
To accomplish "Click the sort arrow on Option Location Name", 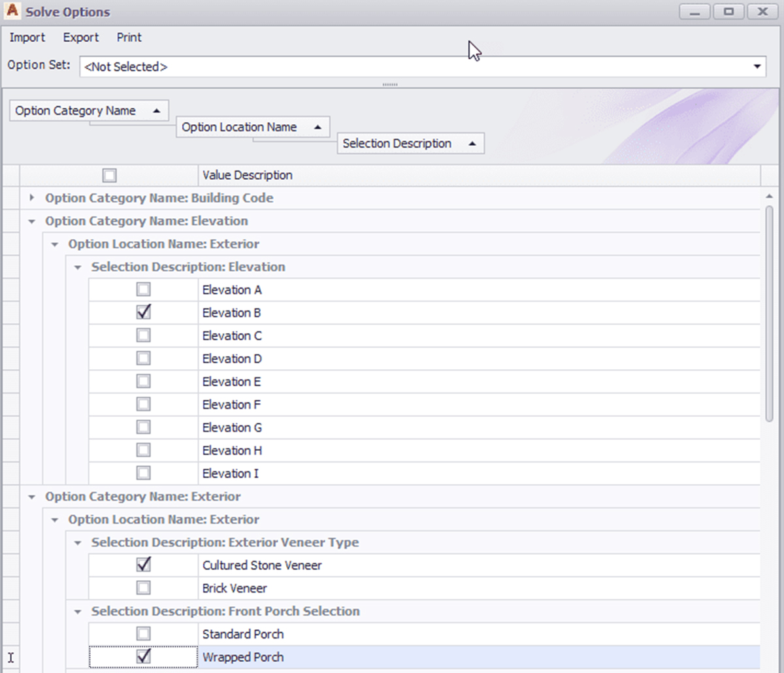I will pyautogui.click(x=318, y=127).
